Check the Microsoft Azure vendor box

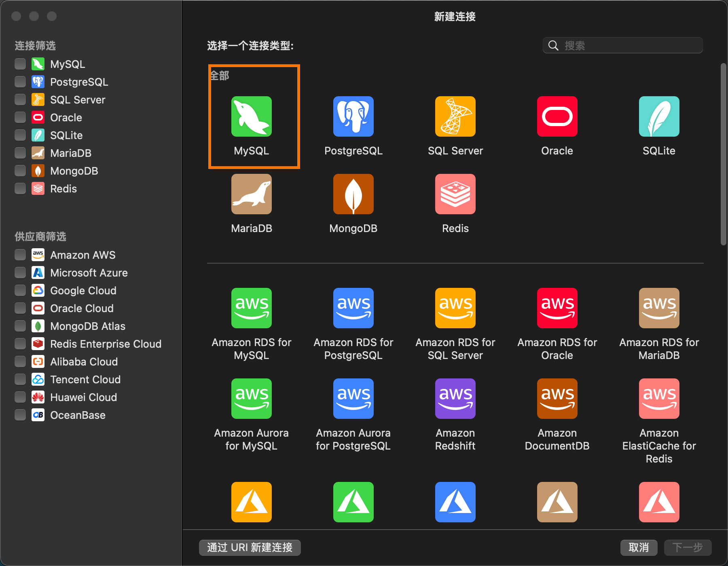coord(20,272)
